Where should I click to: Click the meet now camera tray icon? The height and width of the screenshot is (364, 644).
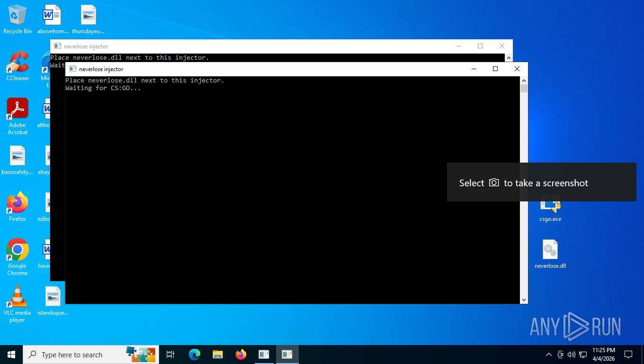(560, 355)
